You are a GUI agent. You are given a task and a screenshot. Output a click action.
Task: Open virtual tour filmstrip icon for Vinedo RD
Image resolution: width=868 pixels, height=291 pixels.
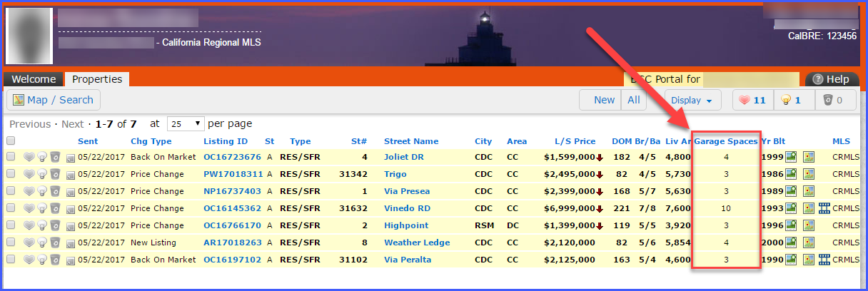(824, 208)
